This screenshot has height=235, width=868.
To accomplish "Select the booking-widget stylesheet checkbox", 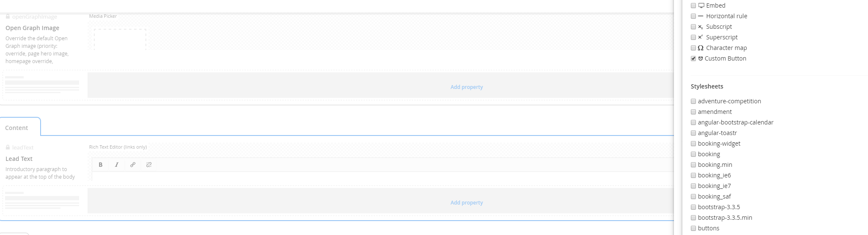I will click(693, 144).
